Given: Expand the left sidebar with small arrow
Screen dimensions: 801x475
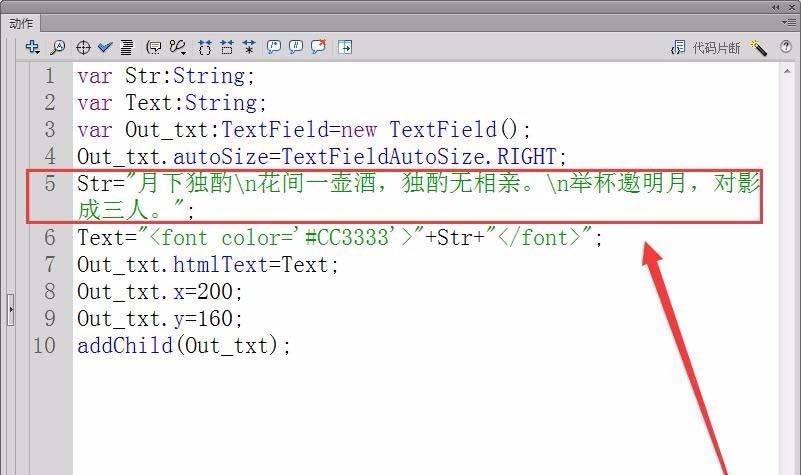Looking at the screenshot, I should [11, 310].
